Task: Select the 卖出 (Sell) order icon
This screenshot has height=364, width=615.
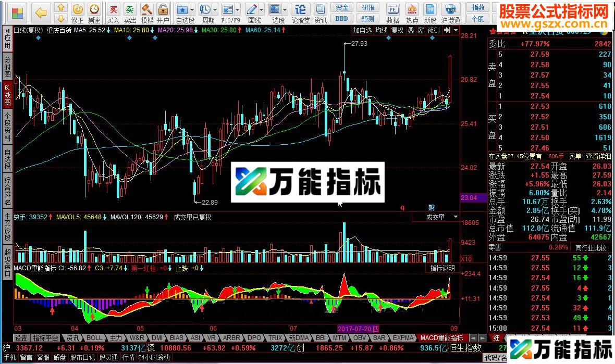Action: 129,10
